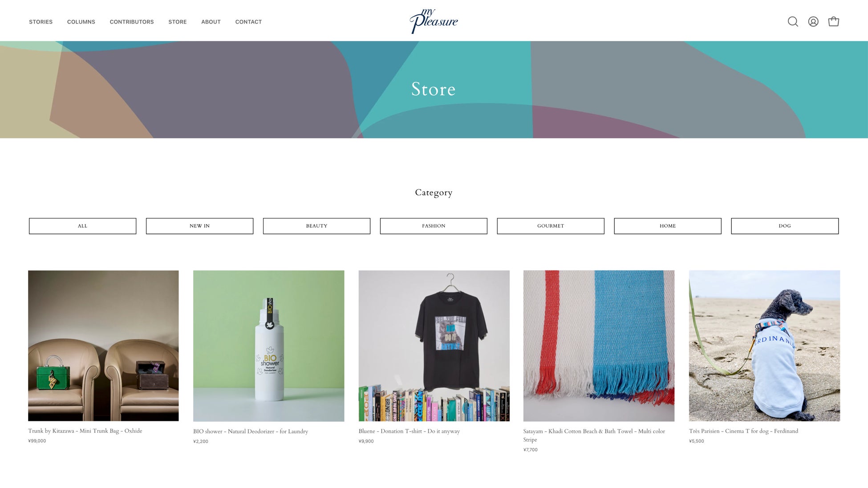Select the FASHION category button
Screen dimensions: 868x488
click(434, 226)
